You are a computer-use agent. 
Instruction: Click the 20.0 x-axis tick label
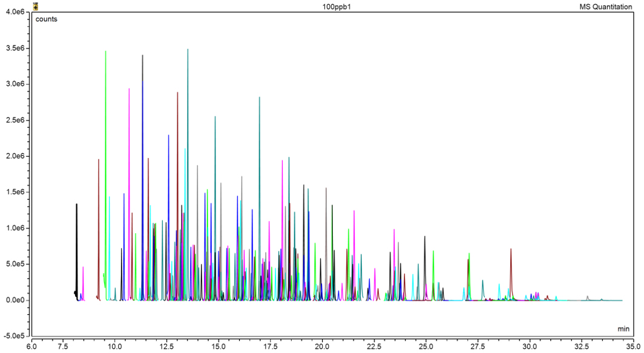click(x=322, y=346)
